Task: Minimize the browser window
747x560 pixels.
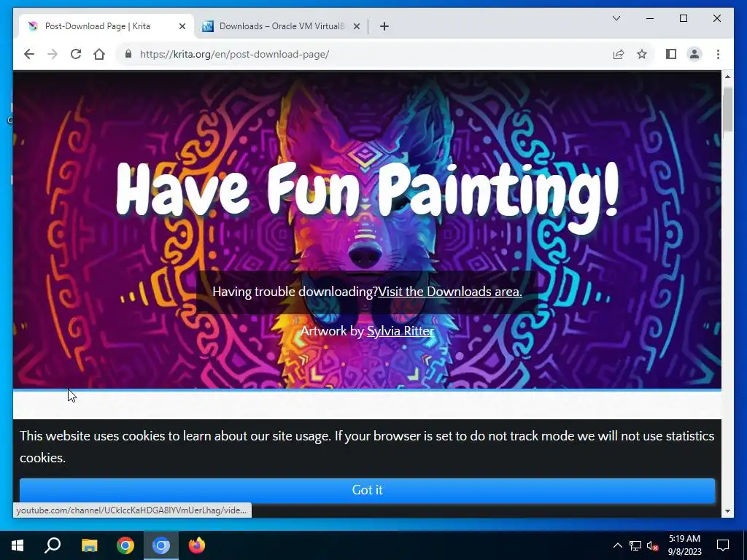Action: 650,18
